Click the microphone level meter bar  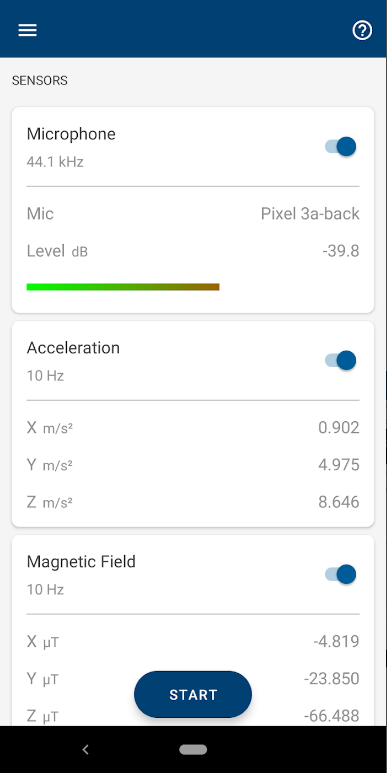point(123,287)
